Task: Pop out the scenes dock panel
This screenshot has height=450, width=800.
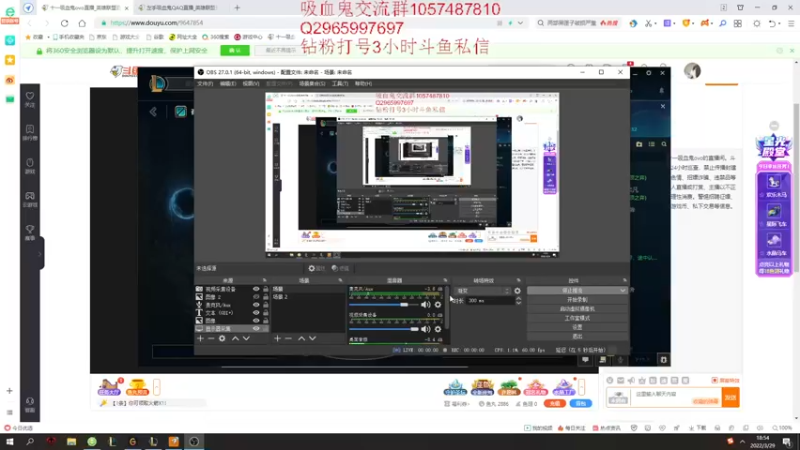Action: [340, 280]
